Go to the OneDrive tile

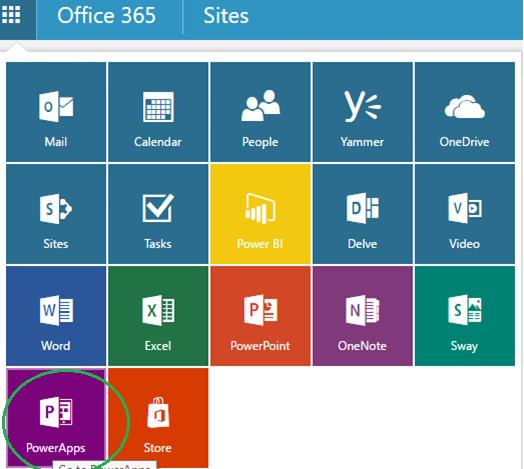point(465,112)
